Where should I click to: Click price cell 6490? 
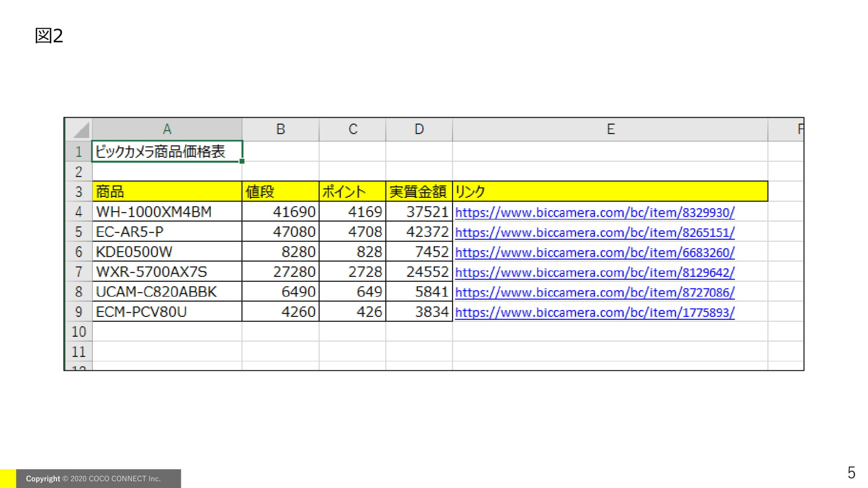coord(280,291)
